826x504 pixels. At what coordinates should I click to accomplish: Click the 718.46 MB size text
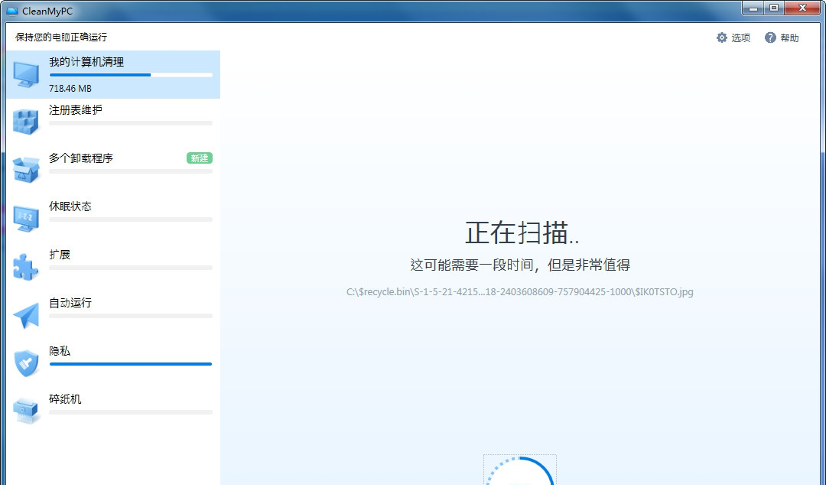pos(70,89)
